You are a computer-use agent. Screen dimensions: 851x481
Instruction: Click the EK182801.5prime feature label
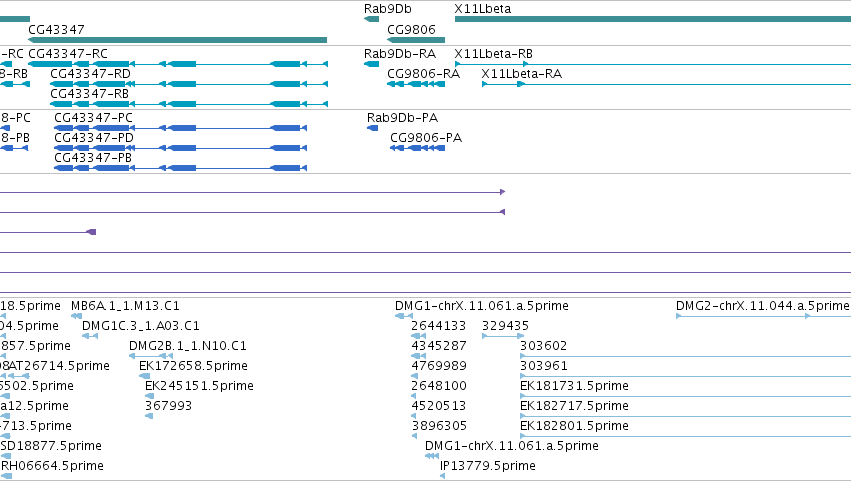coord(574,426)
